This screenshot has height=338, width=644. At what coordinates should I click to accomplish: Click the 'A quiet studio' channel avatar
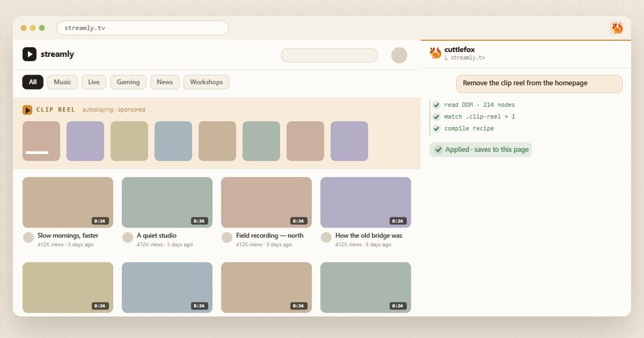[128, 237]
